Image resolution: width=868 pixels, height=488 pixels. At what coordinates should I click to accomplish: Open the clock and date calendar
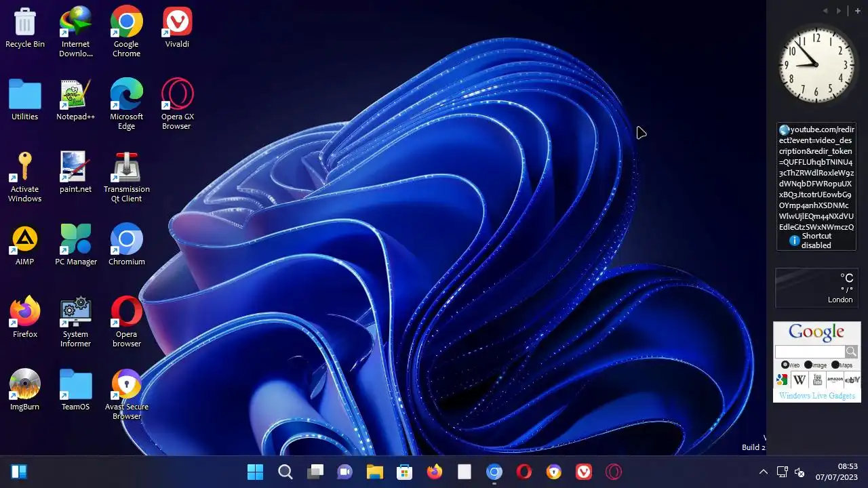point(838,472)
